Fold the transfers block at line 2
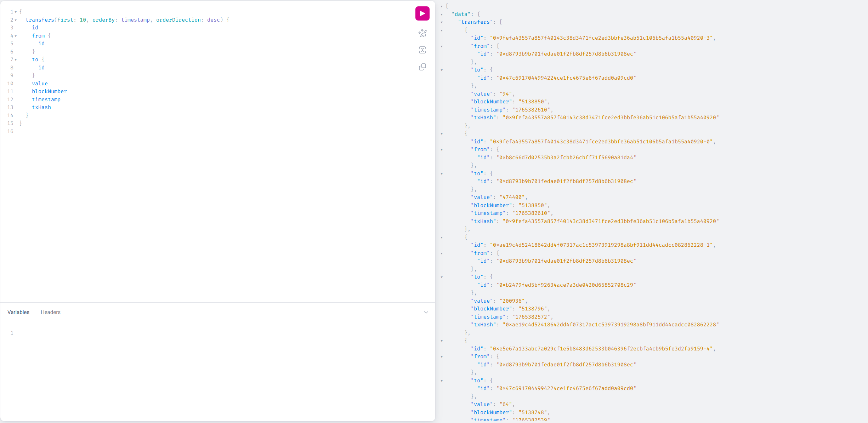Viewport: 868px width, 423px height. [x=15, y=20]
